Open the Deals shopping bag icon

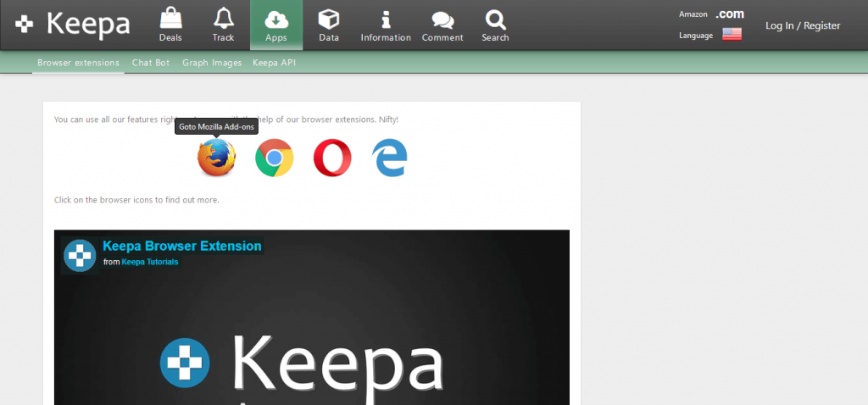click(x=170, y=19)
